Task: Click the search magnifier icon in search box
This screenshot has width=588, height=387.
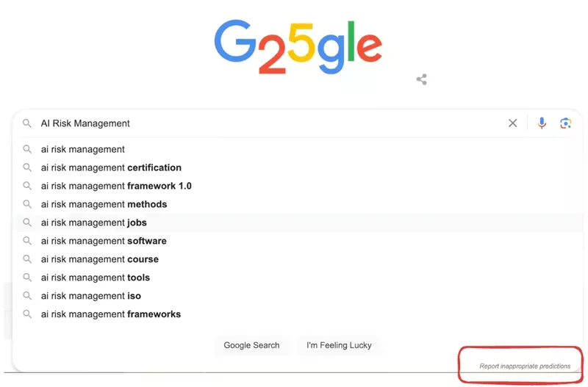Action: coord(27,123)
